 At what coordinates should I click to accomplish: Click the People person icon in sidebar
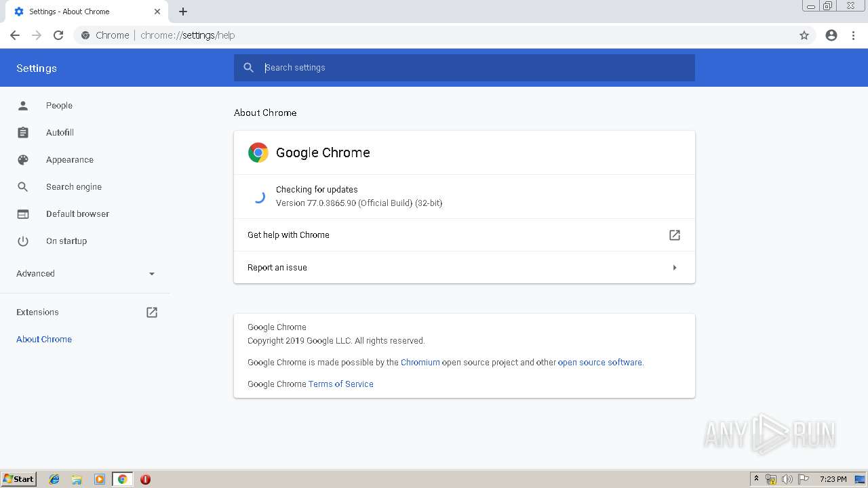[23, 106]
